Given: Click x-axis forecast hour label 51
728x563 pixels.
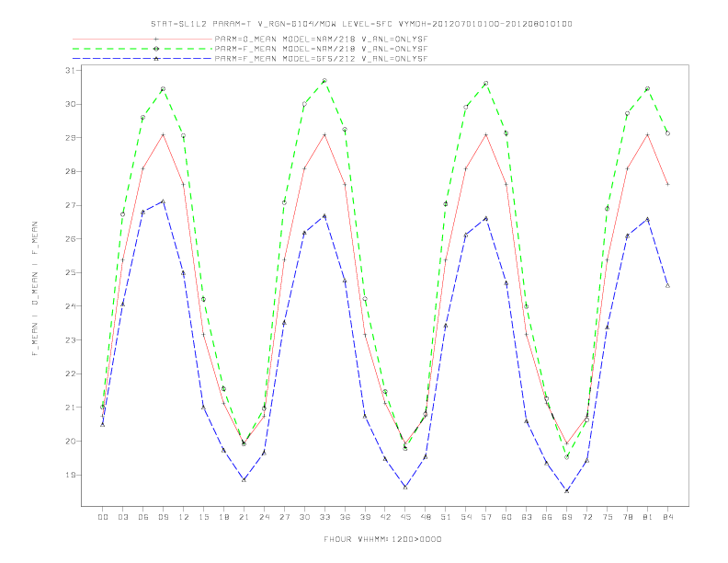Looking at the screenshot, I should pyautogui.click(x=446, y=517).
